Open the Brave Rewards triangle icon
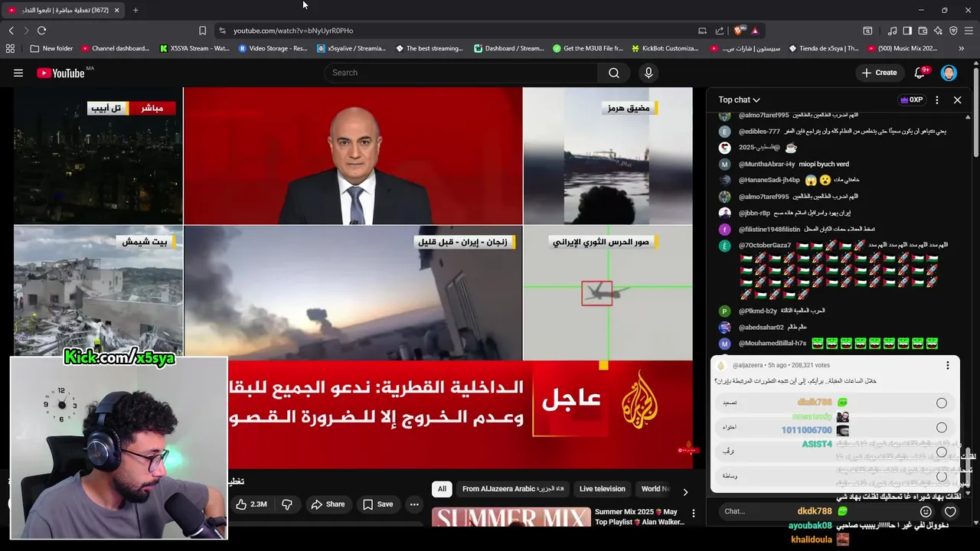 click(x=755, y=31)
